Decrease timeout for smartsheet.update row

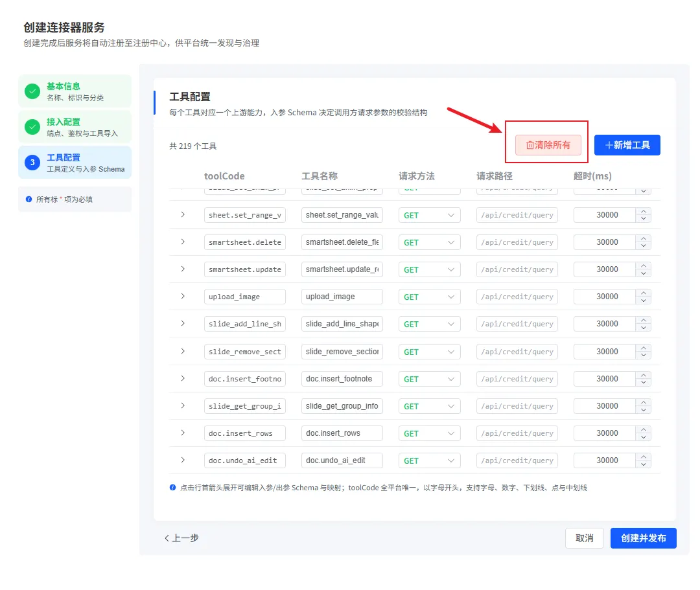[x=644, y=273]
